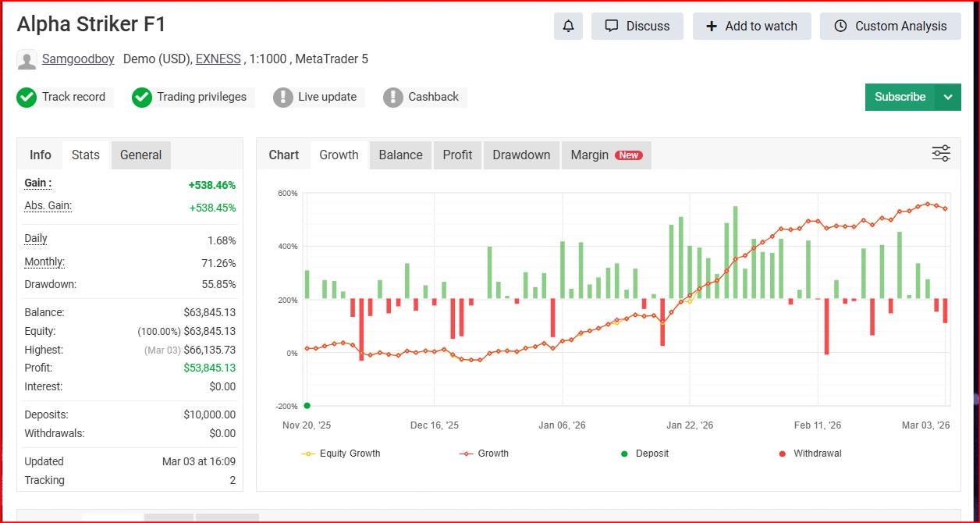Open Custom Analysis

pos(890,26)
